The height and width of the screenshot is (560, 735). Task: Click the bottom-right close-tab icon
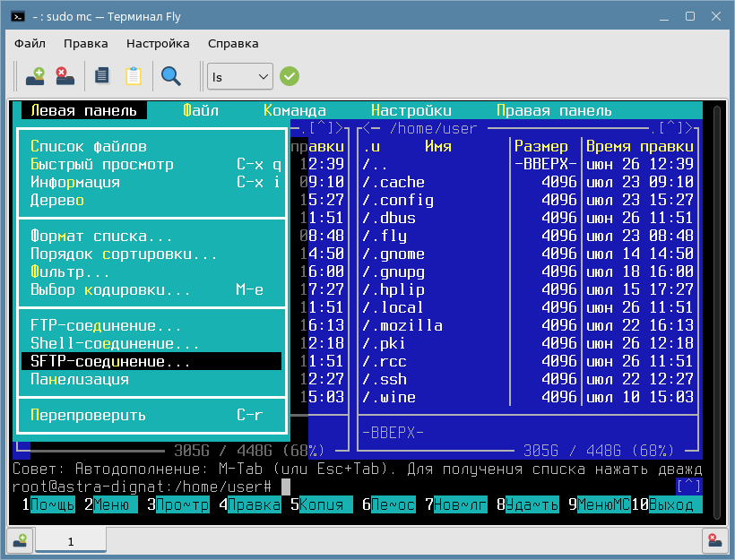point(714,541)
